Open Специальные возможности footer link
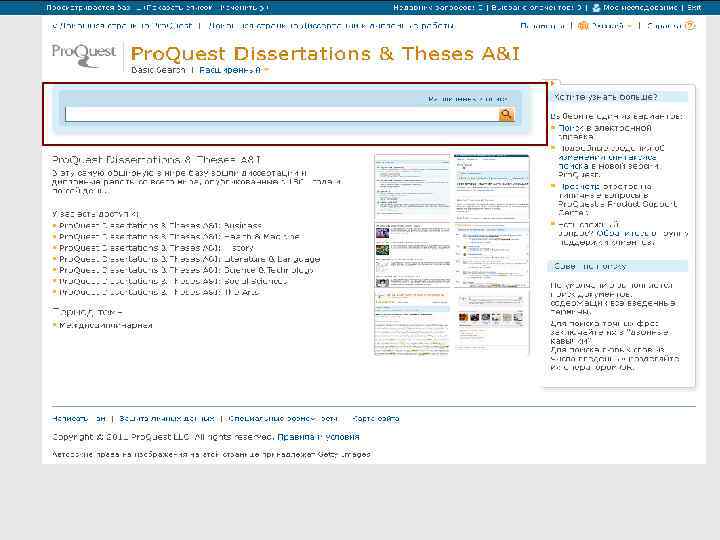 click(283, 419)
